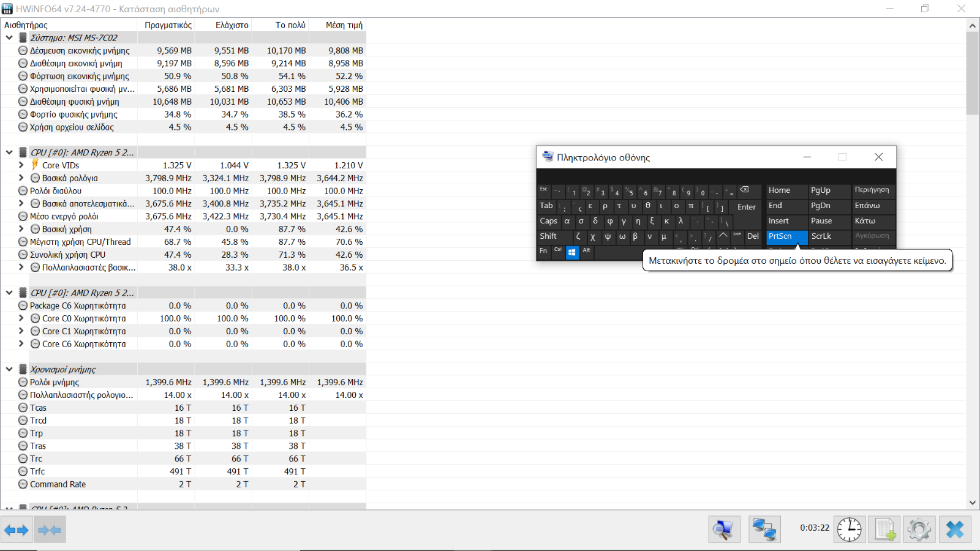This screenshot has width=980, height=551.
Task: Click the Tab key on the on-screen keyboard
Action: click(546, 206)
